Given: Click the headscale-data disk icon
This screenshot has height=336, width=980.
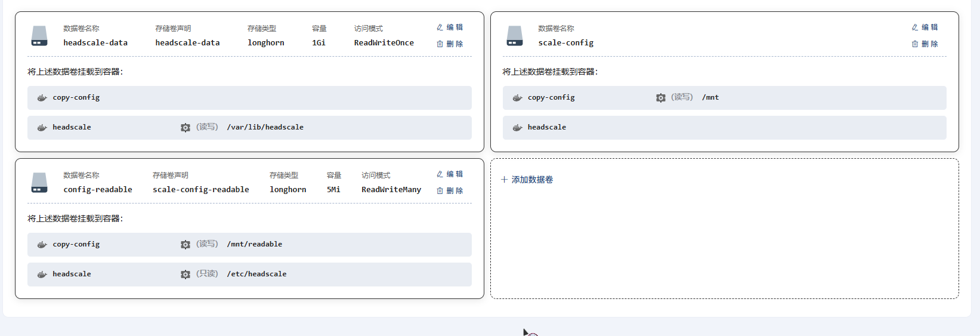Looking at the screenshot, I should (x=39, y=36).
